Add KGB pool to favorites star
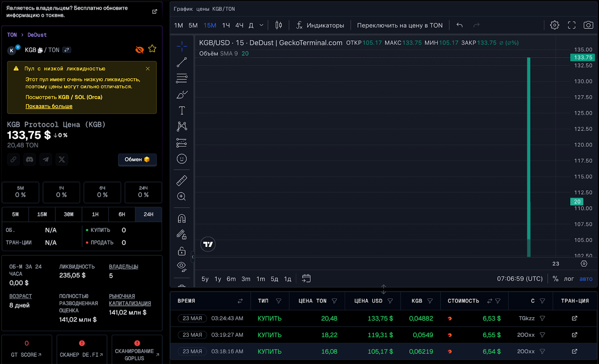Screen dimensions: 599x364 tap(152, 49)
